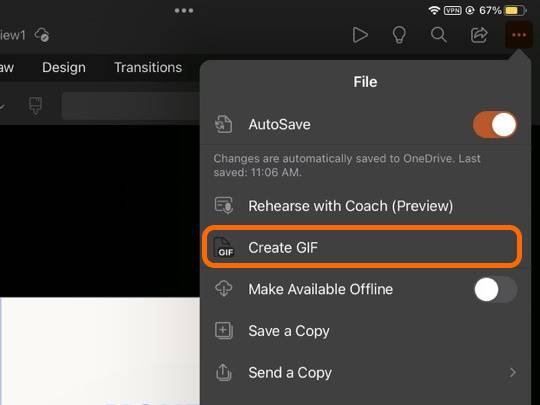Check the cloud sync status icon
This screenshot has height=405, width=540.
coord(42,35)
